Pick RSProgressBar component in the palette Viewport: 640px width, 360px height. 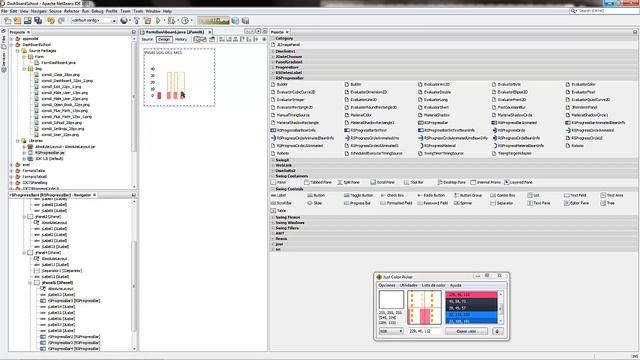pos(433,122)
